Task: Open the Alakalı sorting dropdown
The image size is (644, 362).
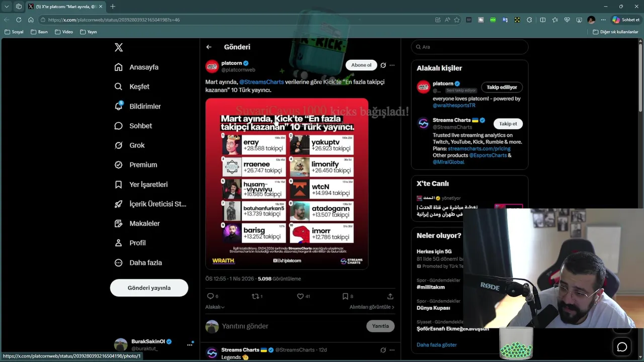Action: pos(215,307)
